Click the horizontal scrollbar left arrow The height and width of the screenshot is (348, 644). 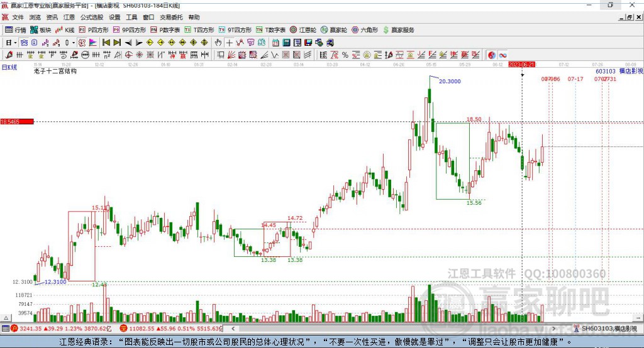[x=233, y=329]
